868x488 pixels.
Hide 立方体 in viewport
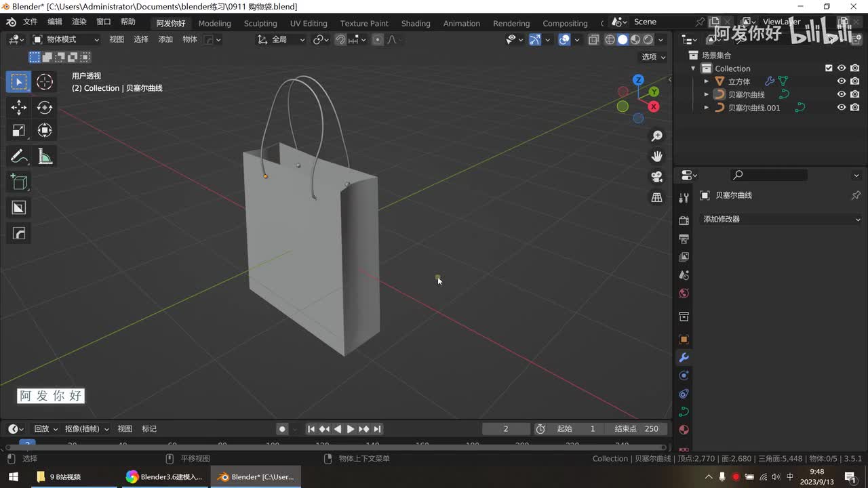[842, 81]
